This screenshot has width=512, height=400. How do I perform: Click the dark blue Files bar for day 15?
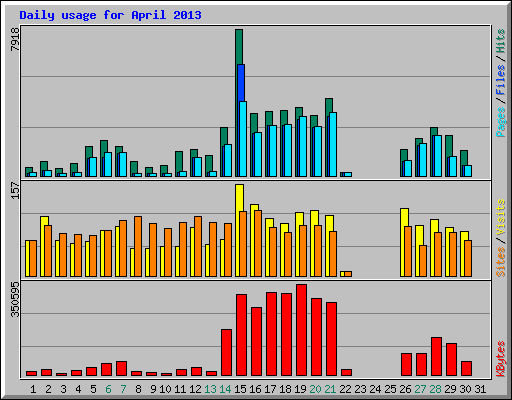[241, 83]
